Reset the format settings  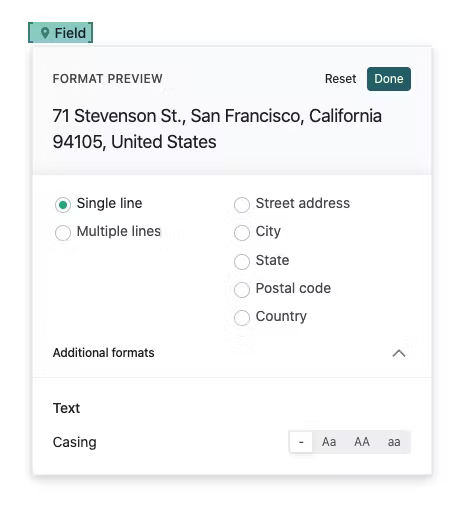tap(340, 79)
